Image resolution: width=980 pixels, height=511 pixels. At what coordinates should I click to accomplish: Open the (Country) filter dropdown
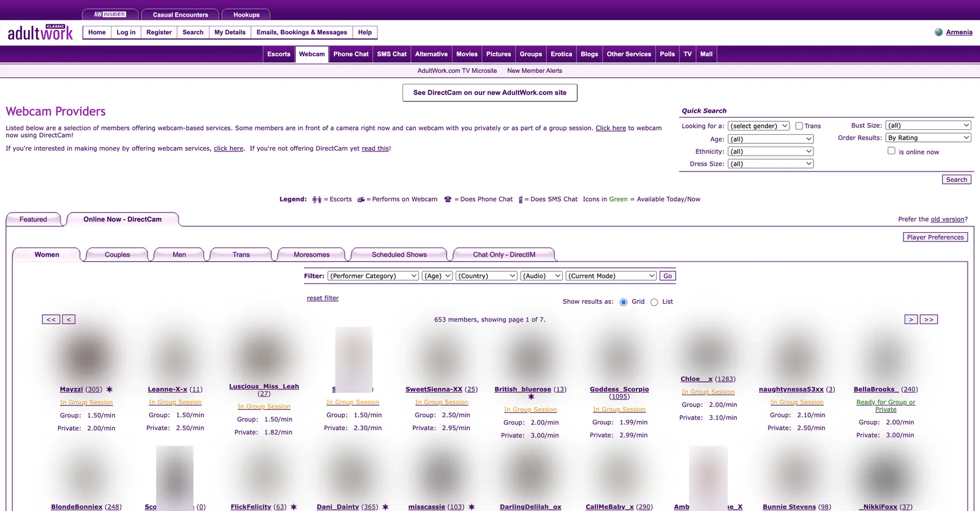coord(487,276)
